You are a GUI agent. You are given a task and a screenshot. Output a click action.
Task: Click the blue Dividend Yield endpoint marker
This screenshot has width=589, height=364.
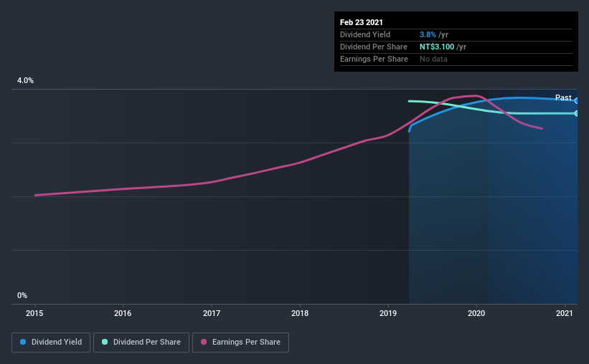click(577, 100)
